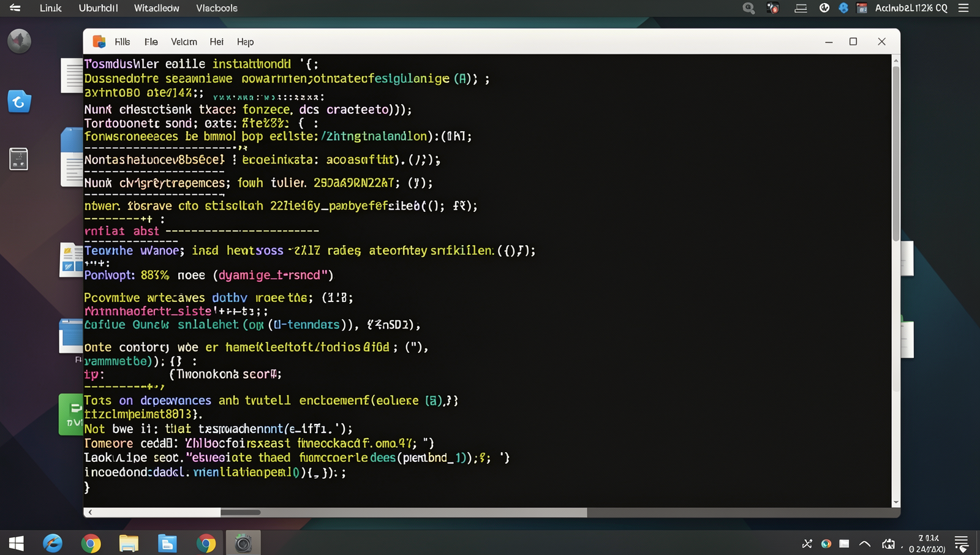Click the scroll-down arrow of the terminal scrollbar
Image resolution: width=980 pixels, height=555 pixels.
(x=896, y=502)
